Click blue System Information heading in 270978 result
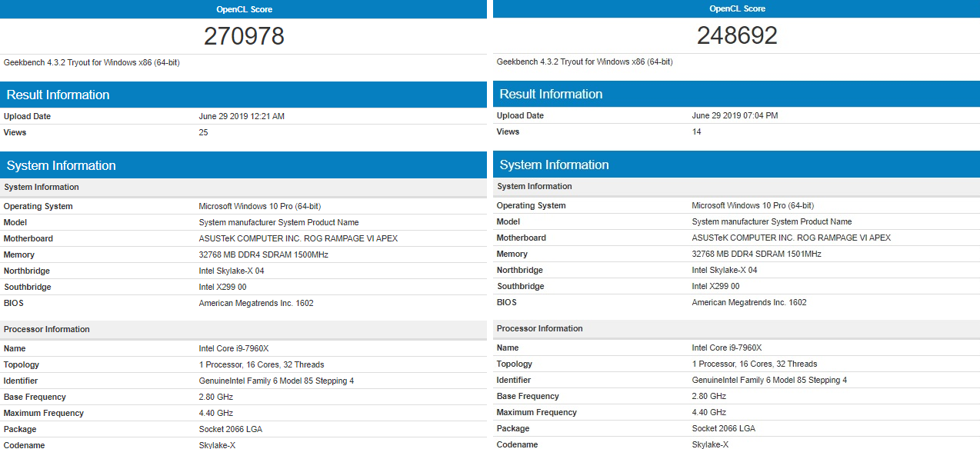Viewport: 980px width, 449px height. [61, 166]
